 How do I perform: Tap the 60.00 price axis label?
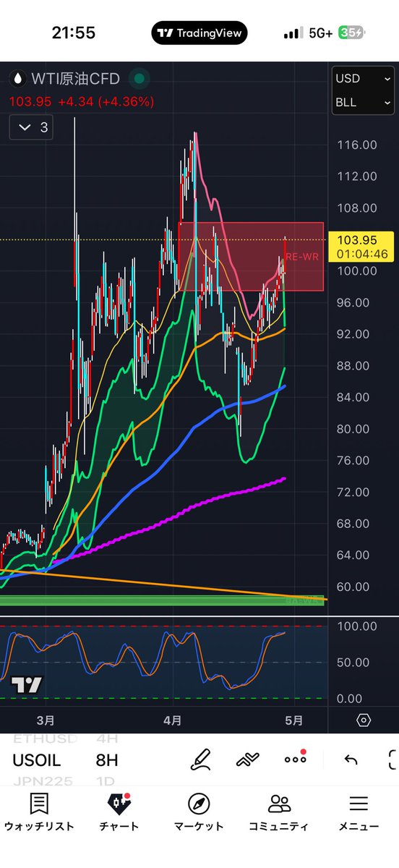(x=353, y=587)
